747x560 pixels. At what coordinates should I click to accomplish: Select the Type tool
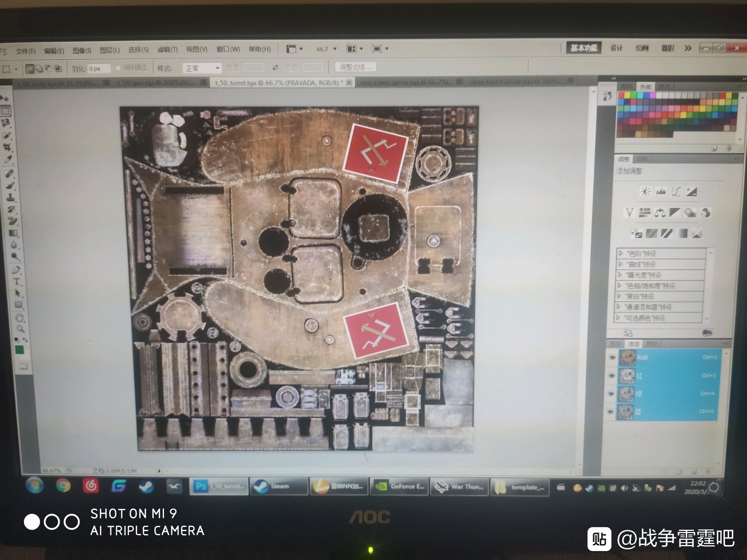coord(17,281)
